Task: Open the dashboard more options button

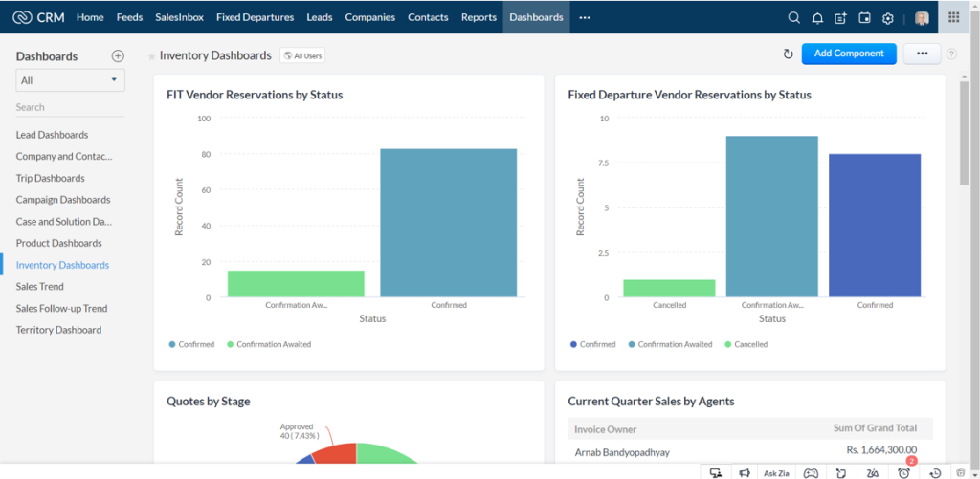Action: tap(922, 54)
